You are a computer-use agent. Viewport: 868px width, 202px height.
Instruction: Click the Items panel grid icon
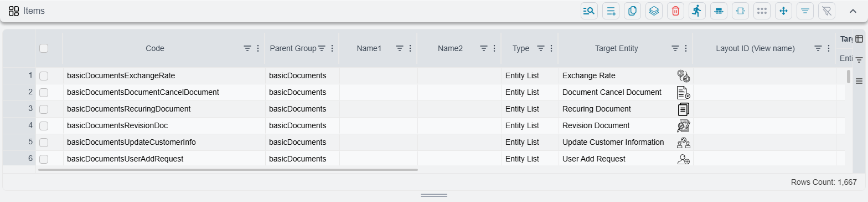(x=14, y=11)
